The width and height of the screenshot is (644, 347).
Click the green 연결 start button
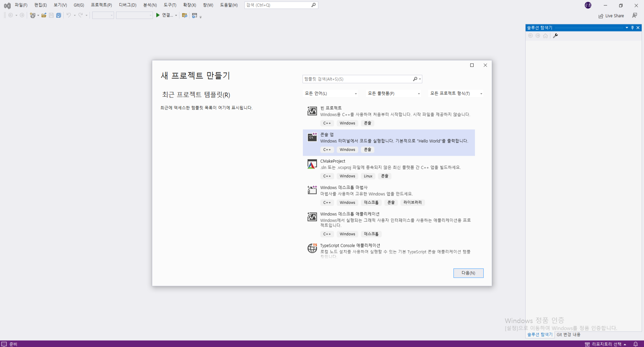(x=165, y=15)
